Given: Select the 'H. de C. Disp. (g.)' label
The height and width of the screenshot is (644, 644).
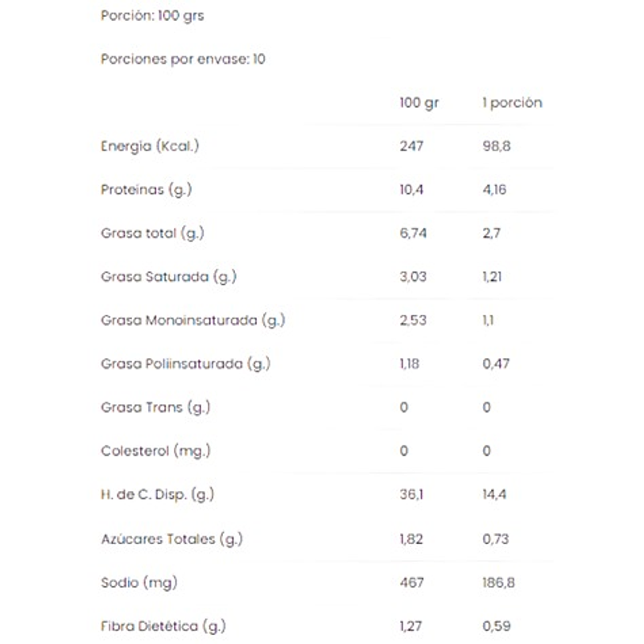Looking at the screenshot, I should (158, 494).
